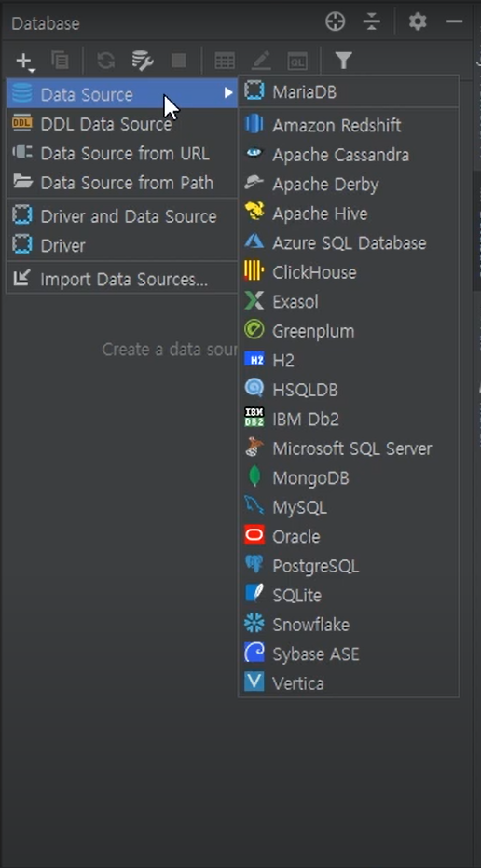
Task: Click the Stop square icon in toolbar
Action: tap(178, 61)
